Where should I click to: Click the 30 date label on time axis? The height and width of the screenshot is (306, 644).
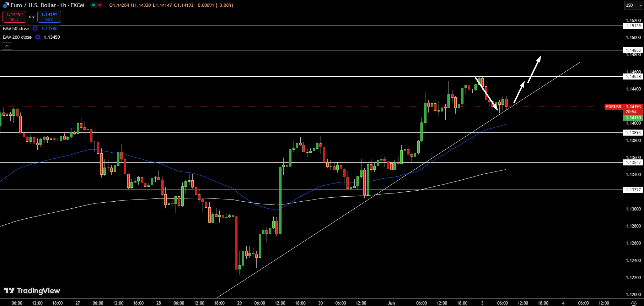click(321, 303)
